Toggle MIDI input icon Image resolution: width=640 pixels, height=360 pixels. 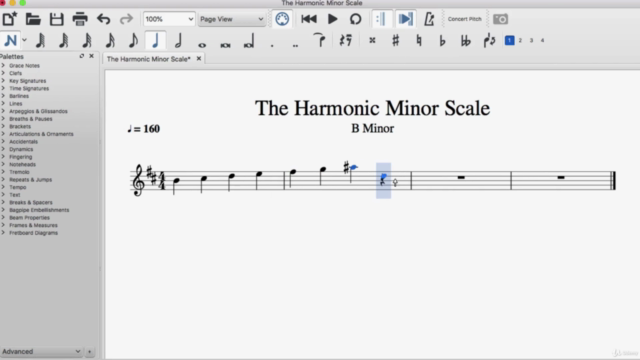coord(282,19)
